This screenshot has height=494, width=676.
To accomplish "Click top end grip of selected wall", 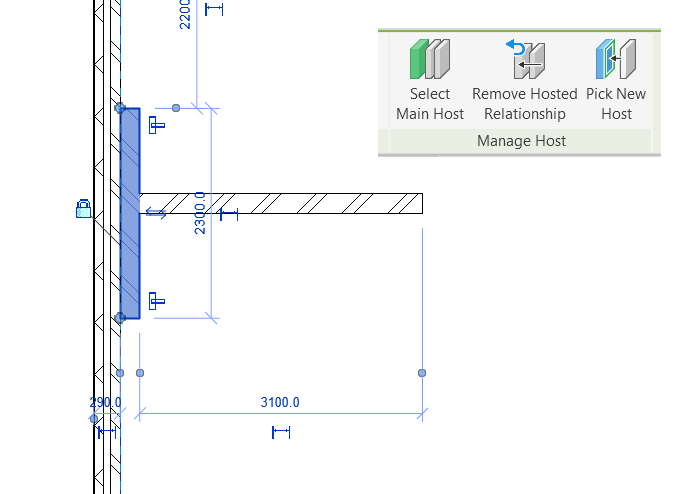I will coord(120,108).
